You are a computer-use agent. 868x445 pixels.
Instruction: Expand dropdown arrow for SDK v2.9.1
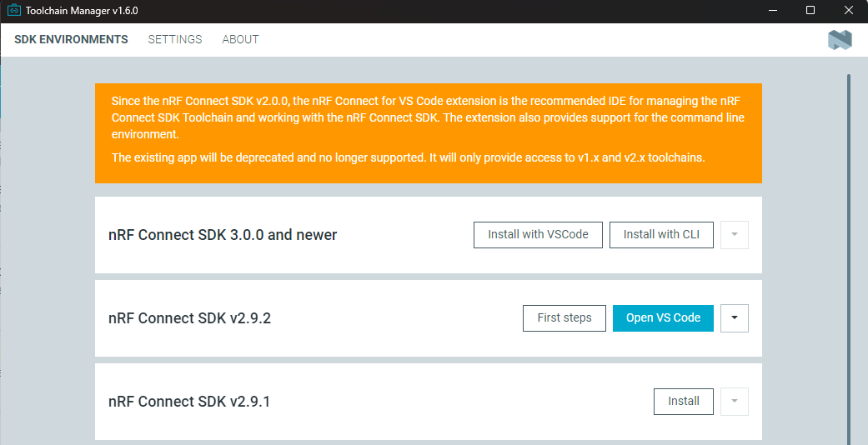point(735,402)
